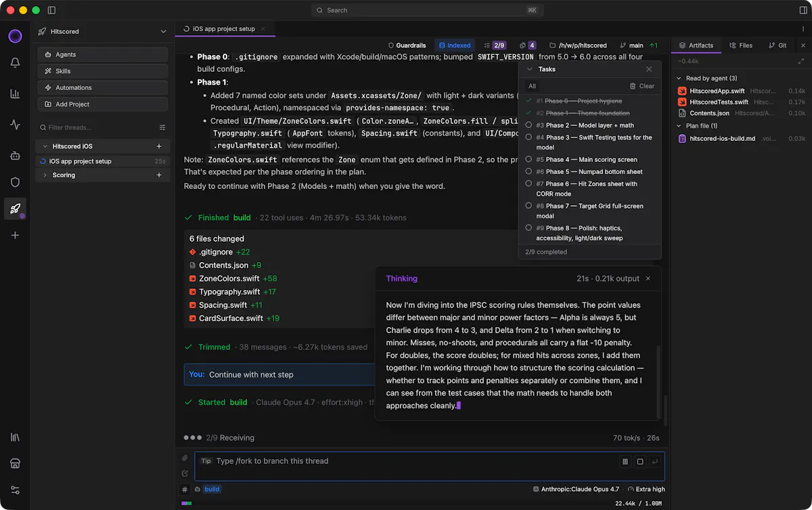Click the plus icon in left rail
Image resolution: width=812 pixels, height=510 pixels.
coord(15,235)
